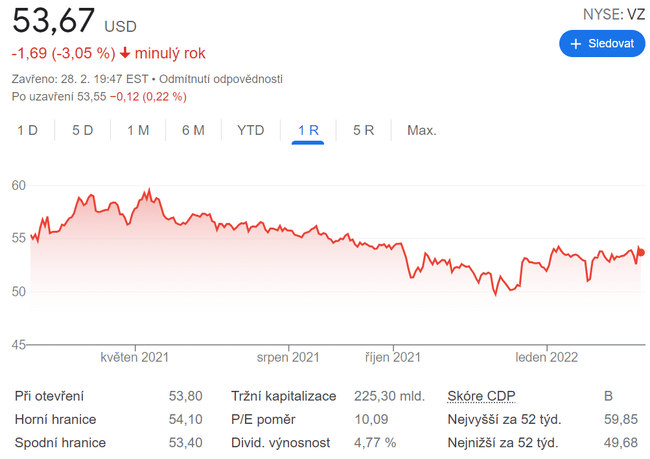Click the red down arrow beside the percent change

pos(125,53)
